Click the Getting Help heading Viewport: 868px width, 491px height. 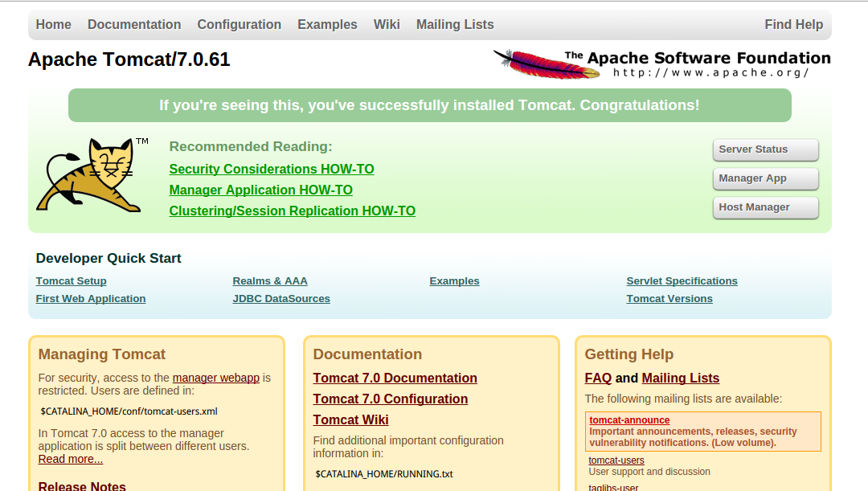[629, 354]
